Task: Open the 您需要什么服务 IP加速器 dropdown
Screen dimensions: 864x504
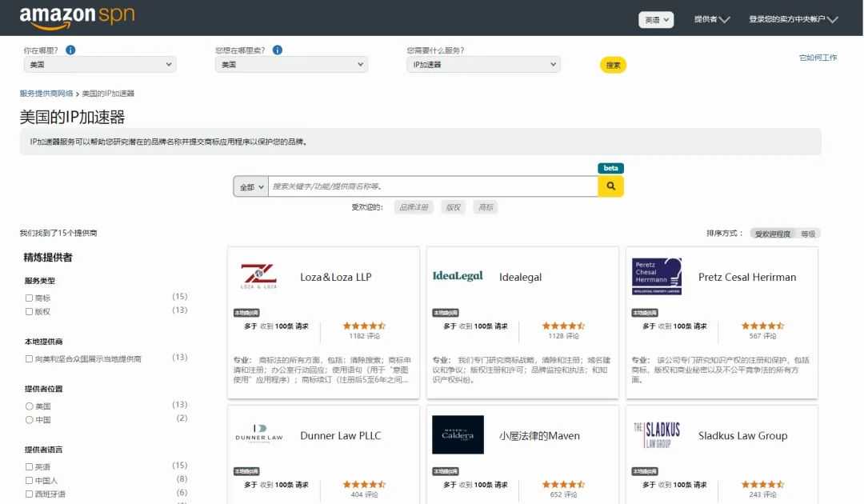Action: pos(483,65)
